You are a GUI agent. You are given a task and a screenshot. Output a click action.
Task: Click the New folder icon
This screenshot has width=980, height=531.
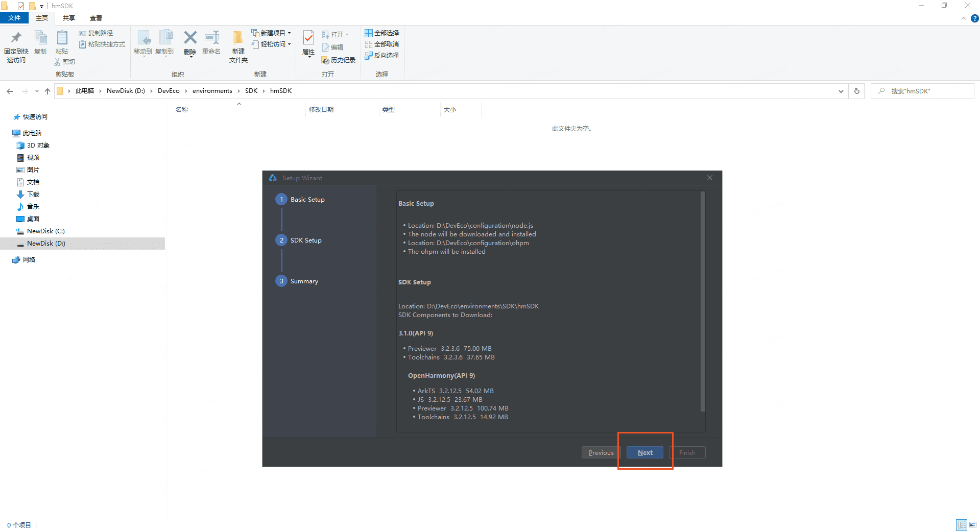pos(238,39)
